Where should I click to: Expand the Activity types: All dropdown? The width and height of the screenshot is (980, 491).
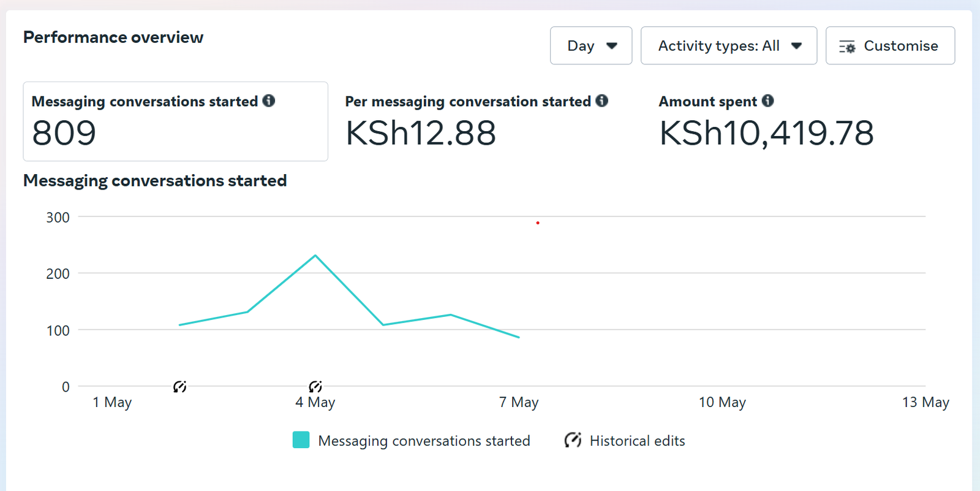[718, 45]
